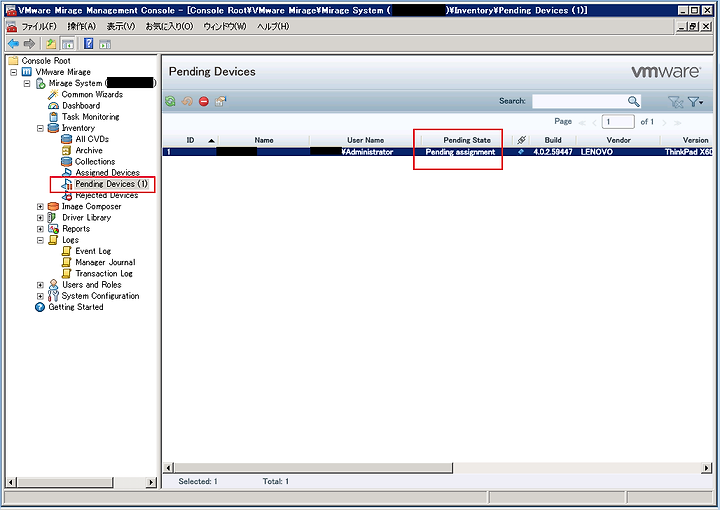Screen dimensions: 720x510
Task: Select Console Root in the tree
Action: pos(46,61)
